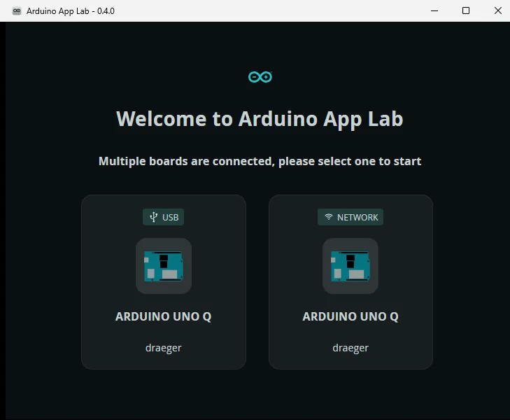This screenshot has width=510, height=420.
Task: Click 'ARDUINO UNO Q' label in NETWORK card
Action: [350, 316]
